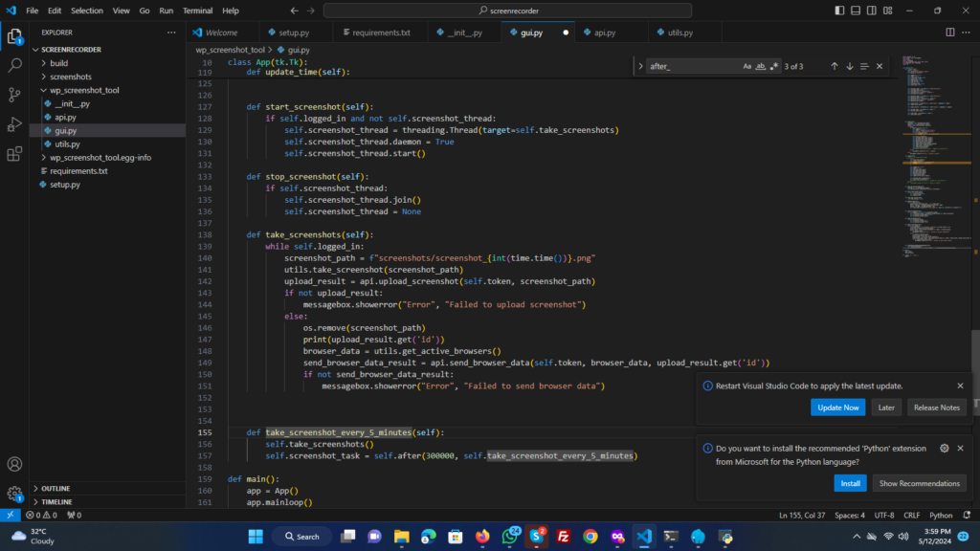Click the Accounts icon in activity bar
The width and height of the screenshot is (980, 551).
(14, 464)
